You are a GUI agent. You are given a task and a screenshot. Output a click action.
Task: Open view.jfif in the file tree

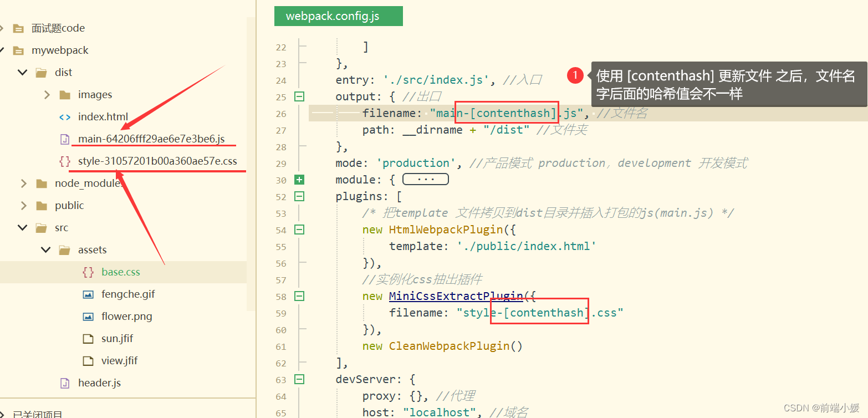click(119, 360)
